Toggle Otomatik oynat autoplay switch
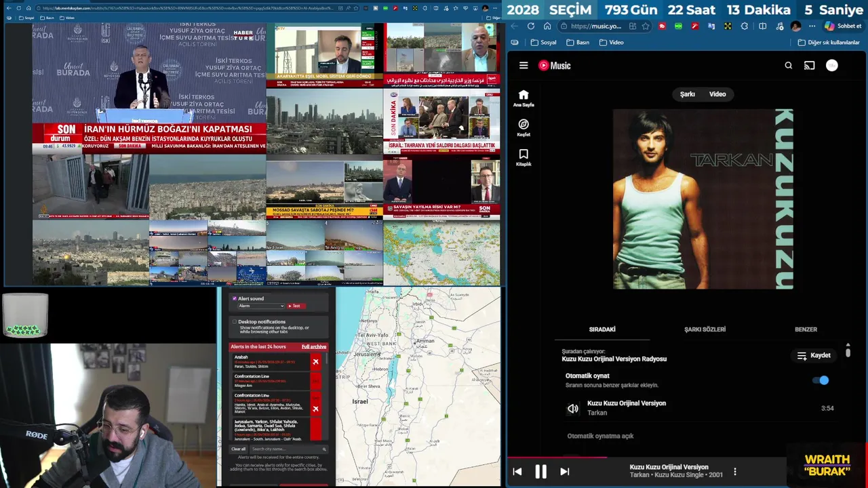Screen dimensions: 868x488 821,380
